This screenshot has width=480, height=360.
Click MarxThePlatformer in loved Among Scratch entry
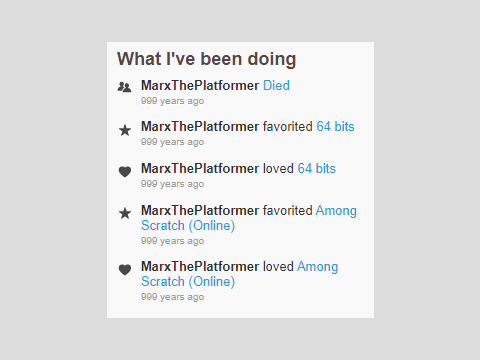(x=200, y=267)
